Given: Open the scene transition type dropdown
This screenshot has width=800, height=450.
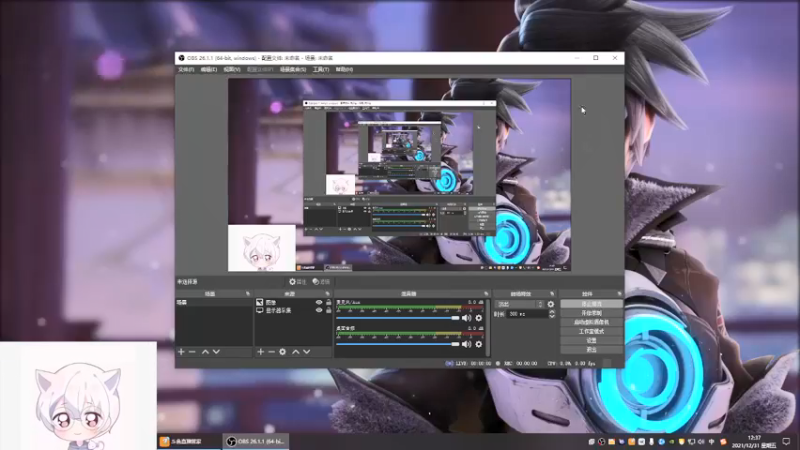Looking at the screenshot, I should (520, 304).
